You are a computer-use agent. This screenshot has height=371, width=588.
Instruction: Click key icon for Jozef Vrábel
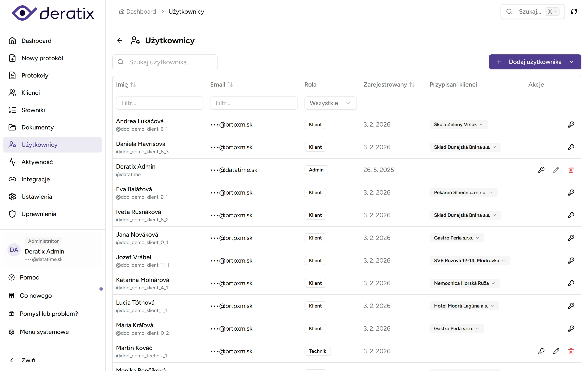(571, 261)
